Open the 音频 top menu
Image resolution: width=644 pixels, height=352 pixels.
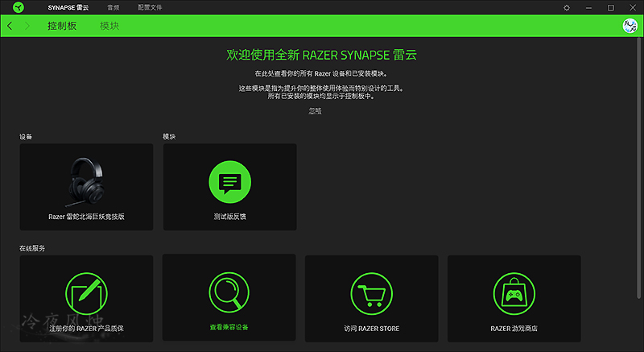[x=114, y=7]
